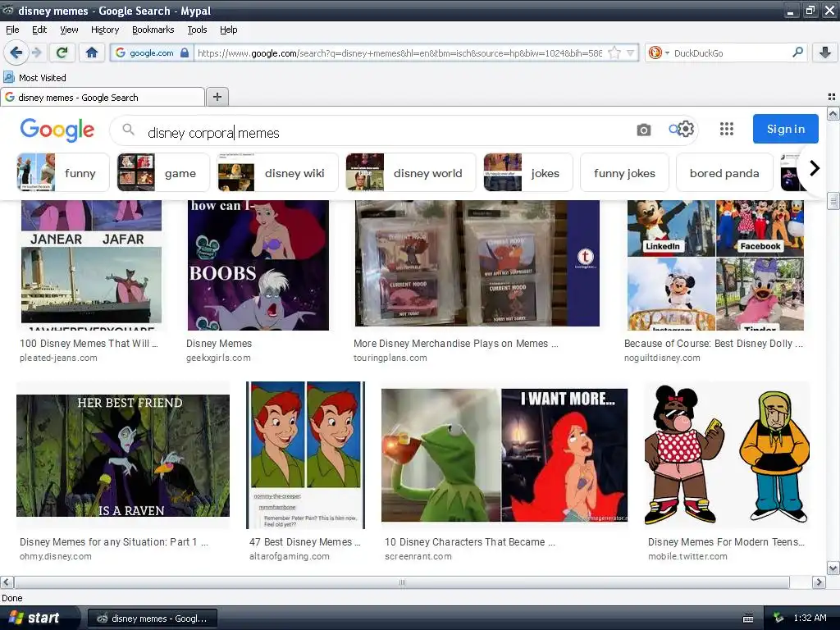Image resolution: width=840 pixels, height=630 pixels.
Task: Open Disney Memes For Modern Teens link
Action: (x=726, y=541)
